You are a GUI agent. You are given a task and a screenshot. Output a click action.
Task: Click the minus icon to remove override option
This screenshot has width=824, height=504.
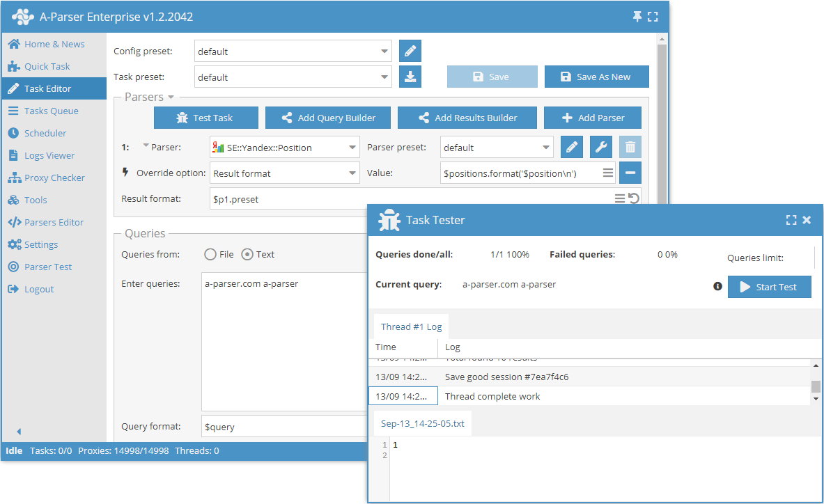tap(630, 173)
